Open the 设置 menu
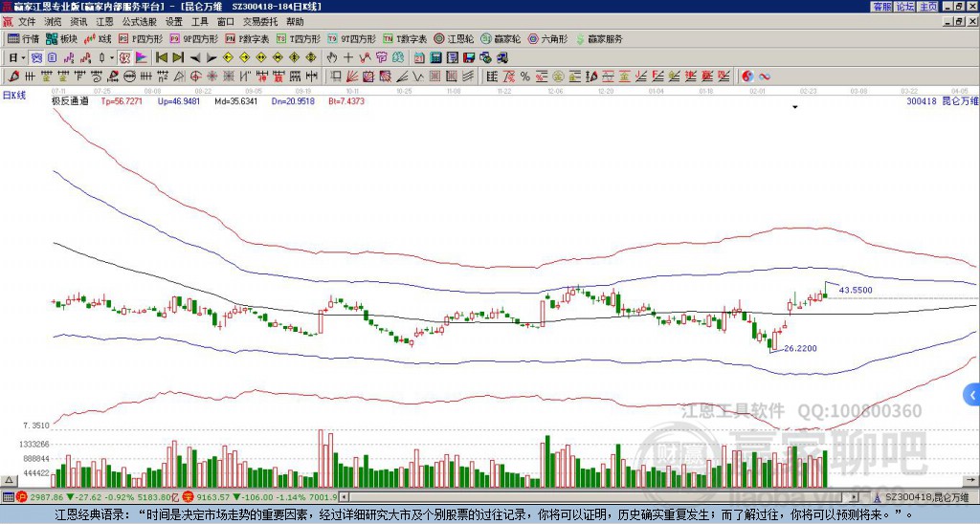 (174, 22)
